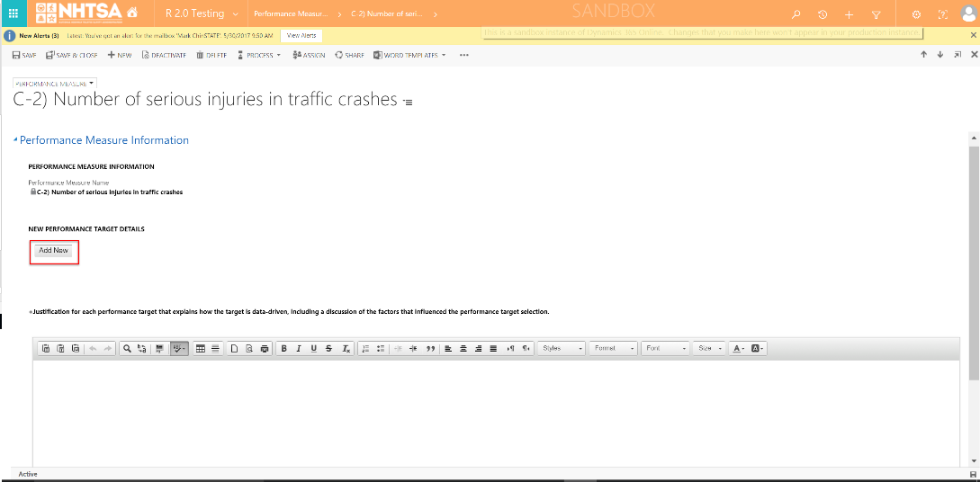Click chevron after Performance Measures breadcrumb
The image size is (980, 482).
tap(338, 13)
